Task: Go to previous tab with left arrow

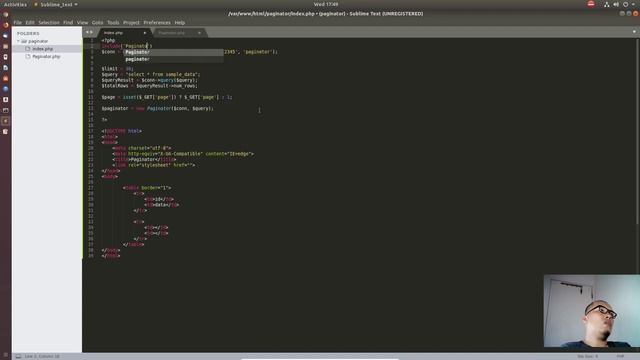Action: [87, 32]
